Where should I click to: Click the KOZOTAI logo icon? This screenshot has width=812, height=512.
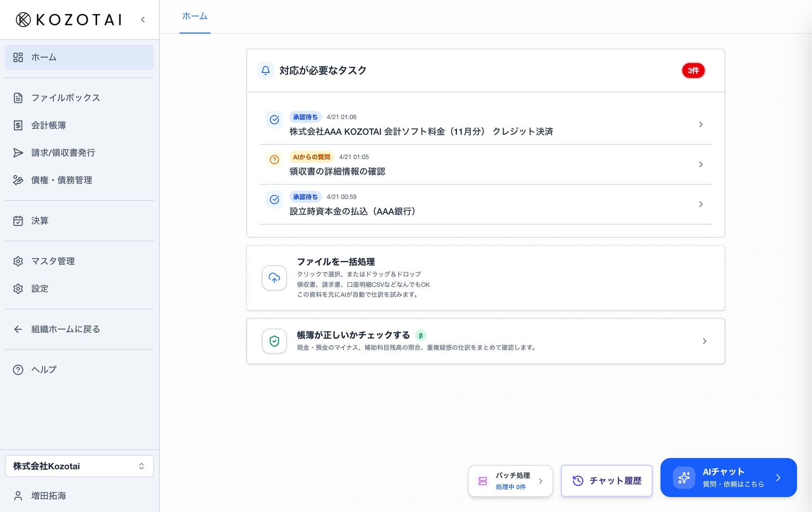23,20
